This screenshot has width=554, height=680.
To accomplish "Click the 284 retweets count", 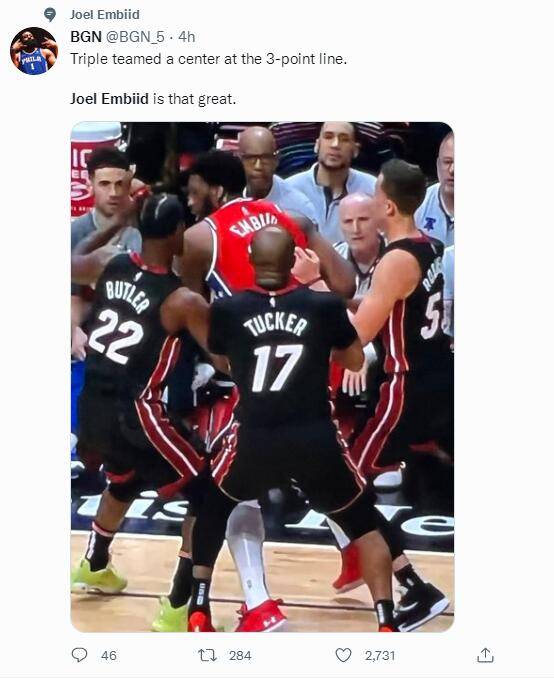I will coord(240,655).
